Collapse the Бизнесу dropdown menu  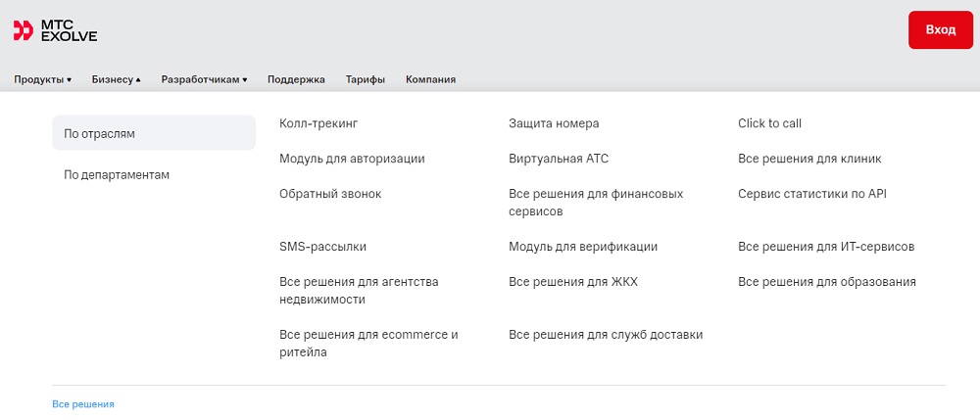click(x=117, y=80)
